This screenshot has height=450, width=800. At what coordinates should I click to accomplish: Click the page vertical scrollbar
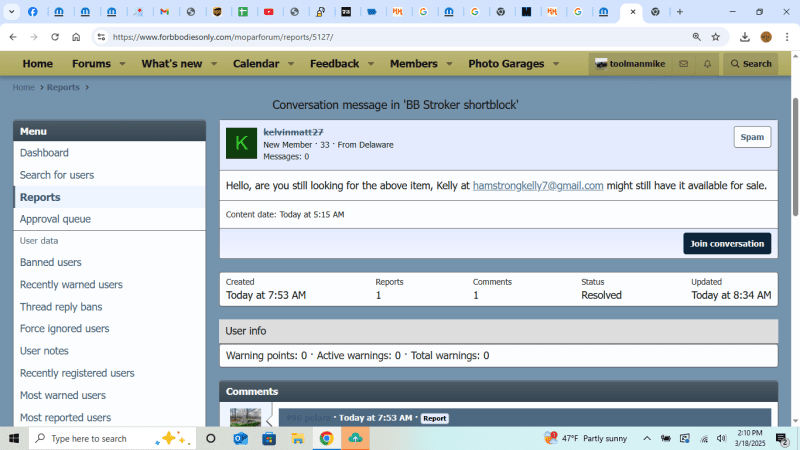[x=795, y=158]
